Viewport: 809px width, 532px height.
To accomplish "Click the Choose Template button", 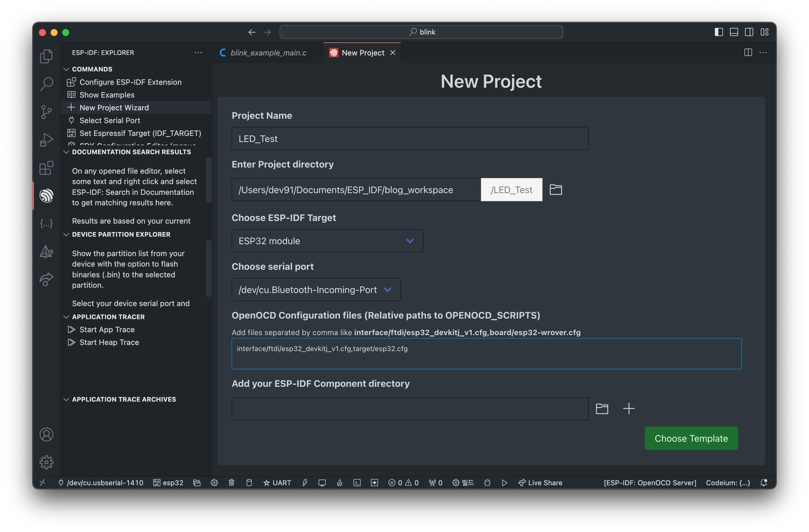I will pyautogui.click(x=691, y=438).
